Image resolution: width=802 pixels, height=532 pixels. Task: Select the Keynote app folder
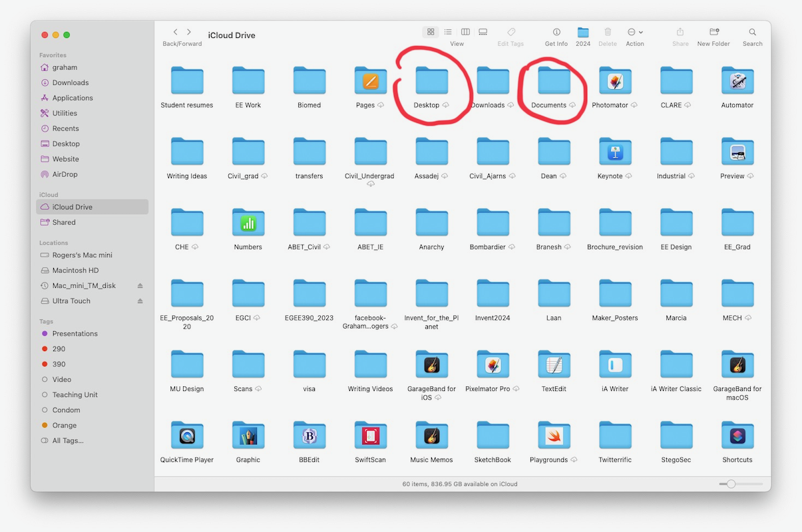point(615,152)
